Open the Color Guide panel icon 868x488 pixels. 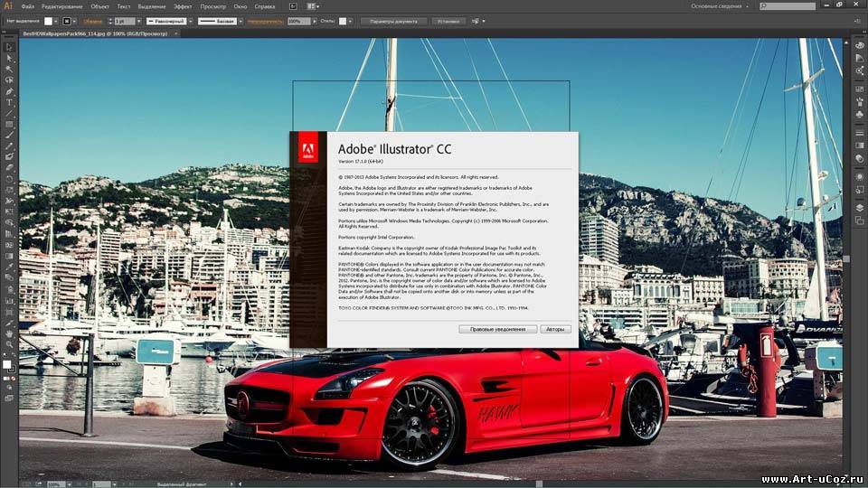click(x=859, y=58)
